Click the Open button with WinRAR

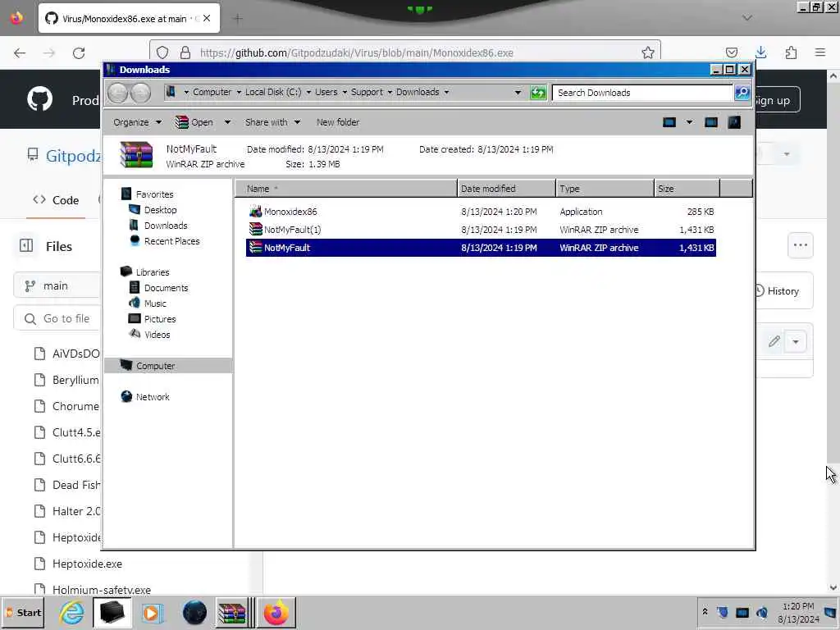tap(194, 122)
